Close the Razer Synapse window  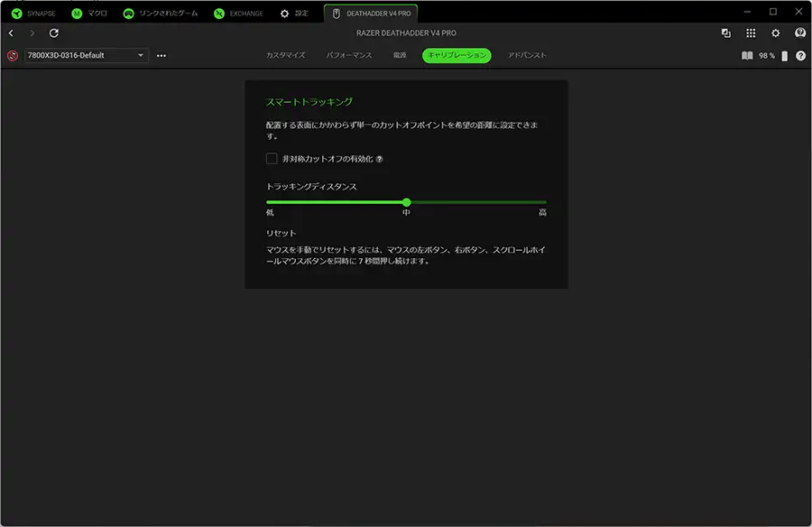click(798, 12)
